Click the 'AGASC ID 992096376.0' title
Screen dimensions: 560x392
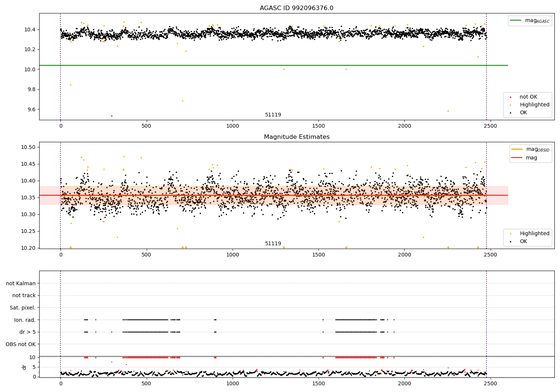[x=296, y=8]
